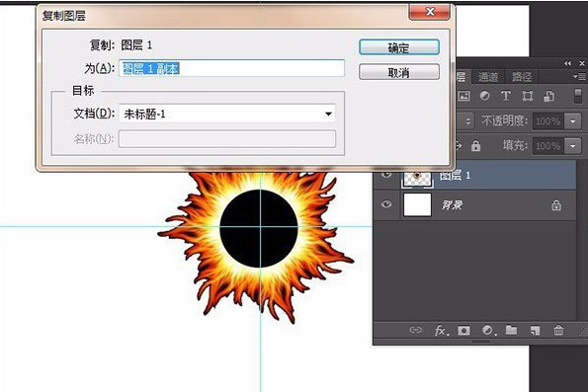588x392 pixels.
Task: Add a layer mask
Action: tap(463, 330)
